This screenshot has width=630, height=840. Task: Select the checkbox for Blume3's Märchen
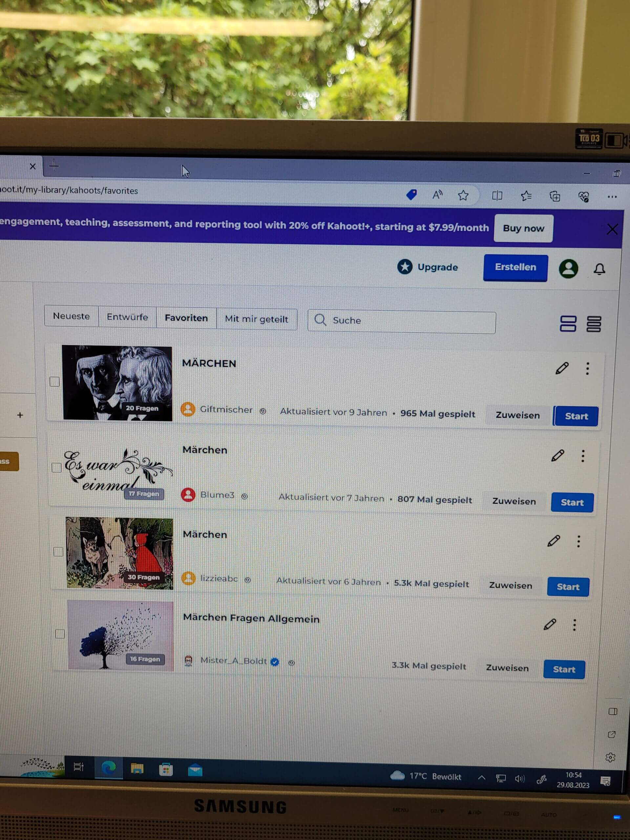pos(56,468)
